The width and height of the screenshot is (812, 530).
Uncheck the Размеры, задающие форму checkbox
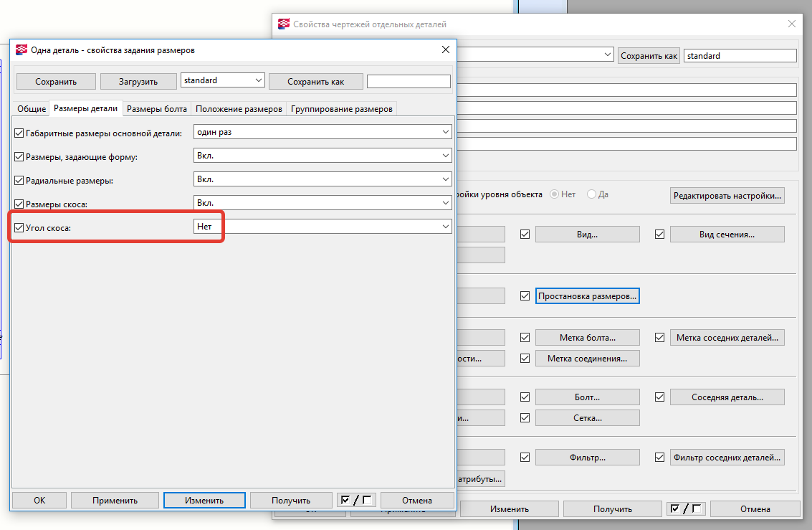(x=19, y=156)
